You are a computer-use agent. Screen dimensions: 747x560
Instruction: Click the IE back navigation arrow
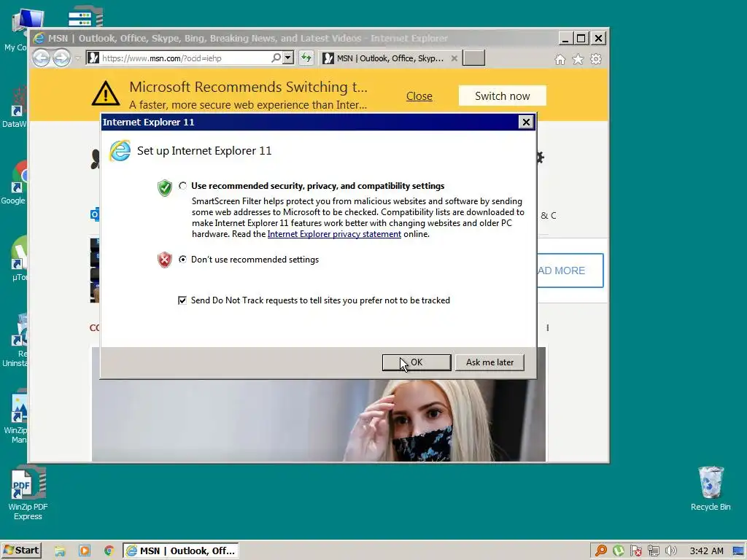[x=42, y=58]
